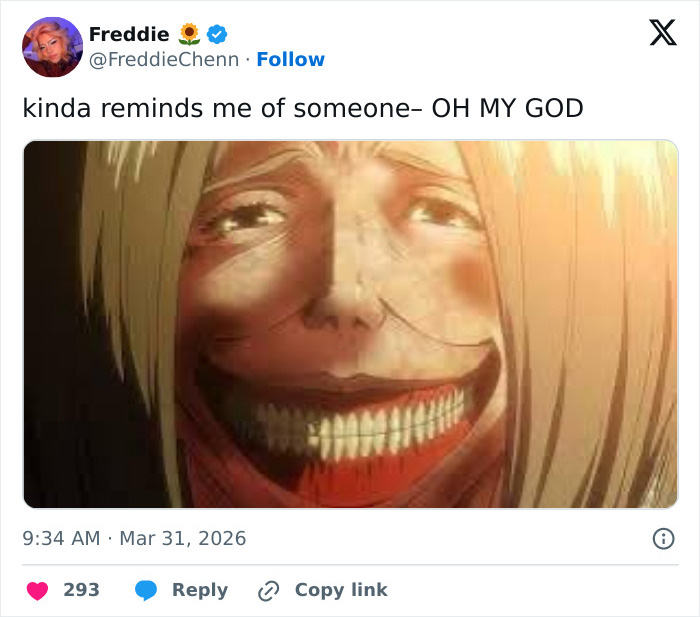Click the "OH MY GOD" tweet text
The width and height of the screenshot is (700, 617).
[507, 108]
